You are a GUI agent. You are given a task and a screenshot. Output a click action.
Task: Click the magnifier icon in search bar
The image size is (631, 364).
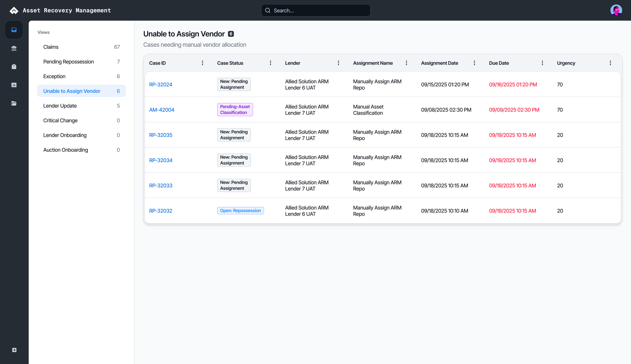(x=268, y=10)
